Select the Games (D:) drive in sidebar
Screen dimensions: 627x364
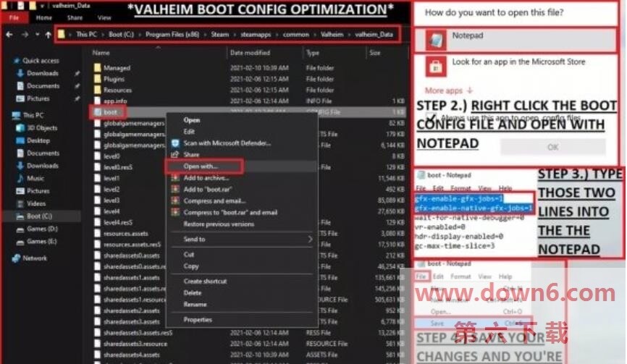42,229
